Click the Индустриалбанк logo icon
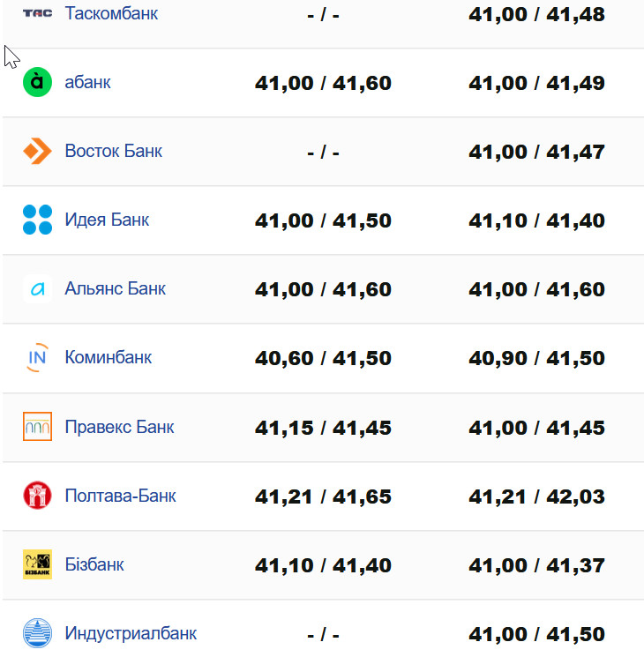The height and width of the screenshot is (657, 644). (37, 633)
